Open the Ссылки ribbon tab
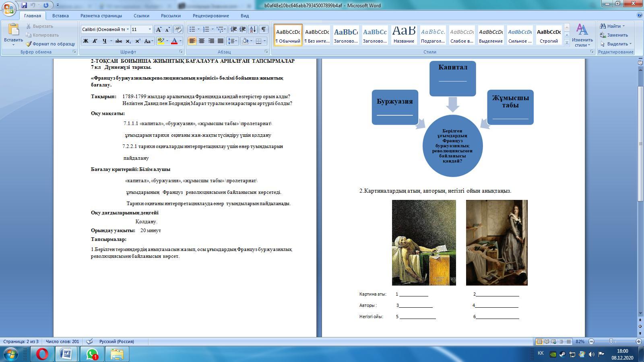Screen dimensions: 644x362 click(141, 16)
